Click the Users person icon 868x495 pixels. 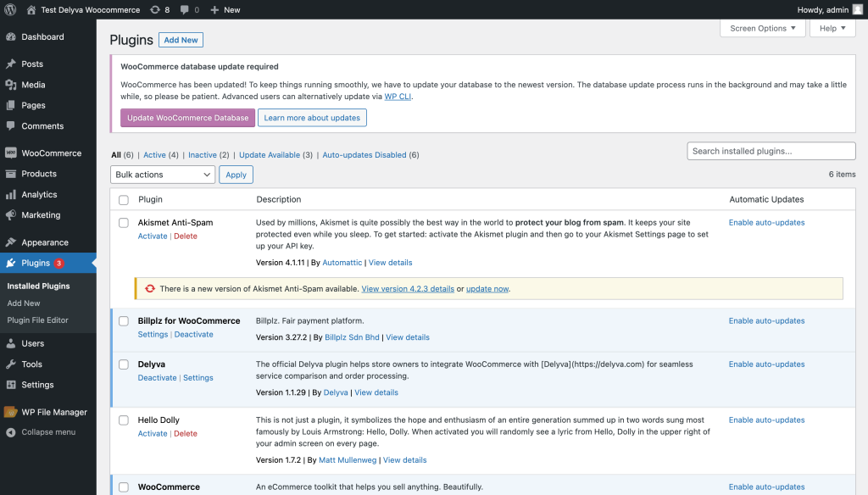10,343
